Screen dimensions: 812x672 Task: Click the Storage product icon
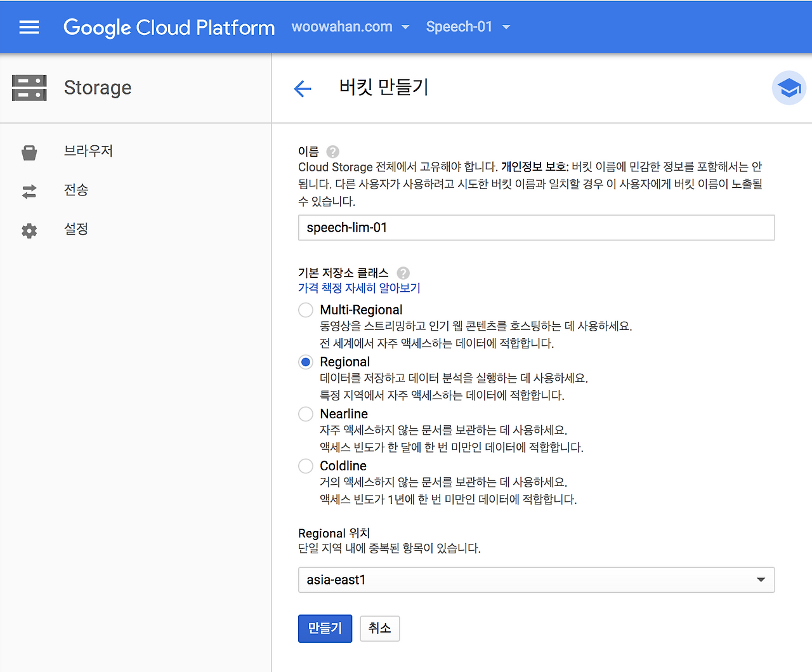(29, 88)
